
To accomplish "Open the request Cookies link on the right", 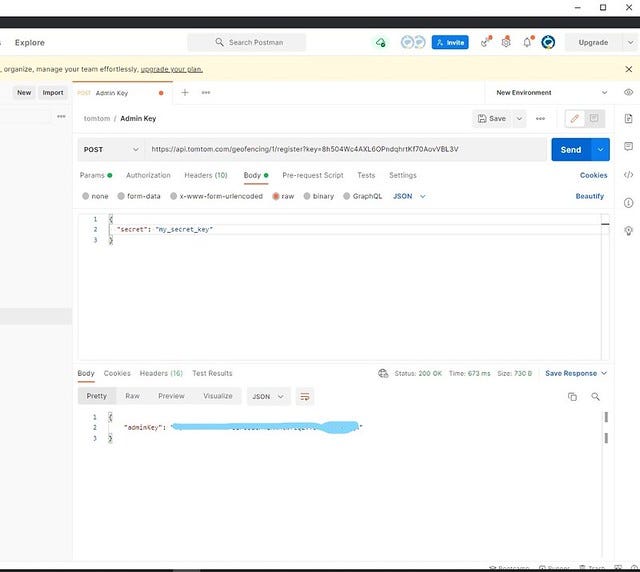I will (593, 175).
